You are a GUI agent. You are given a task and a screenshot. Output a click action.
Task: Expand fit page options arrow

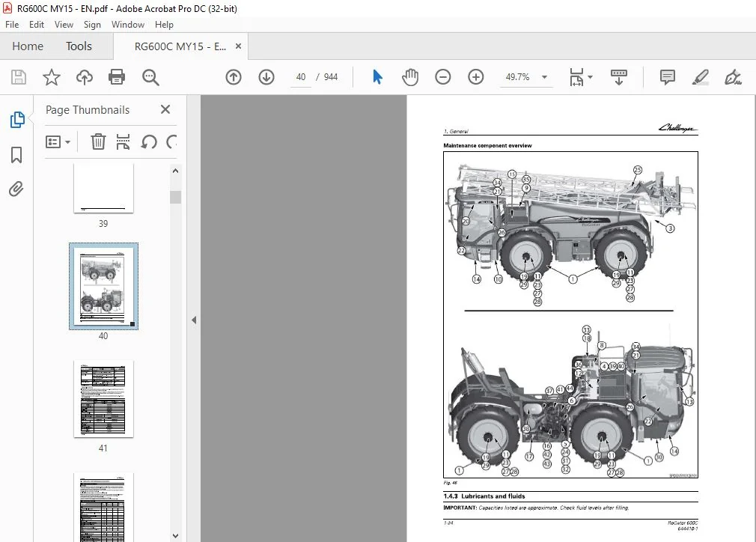[590, 77]
